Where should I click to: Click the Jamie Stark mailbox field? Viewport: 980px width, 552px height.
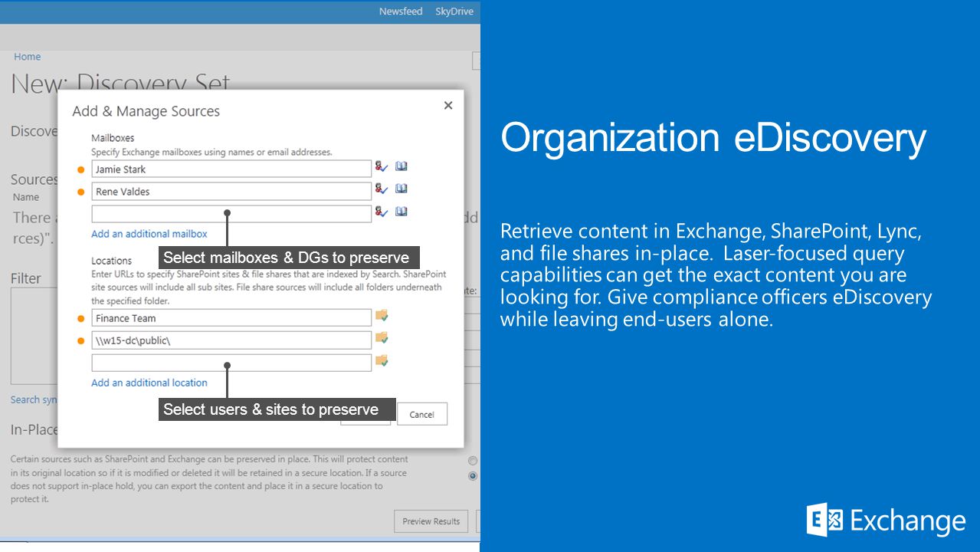point(231,169)
